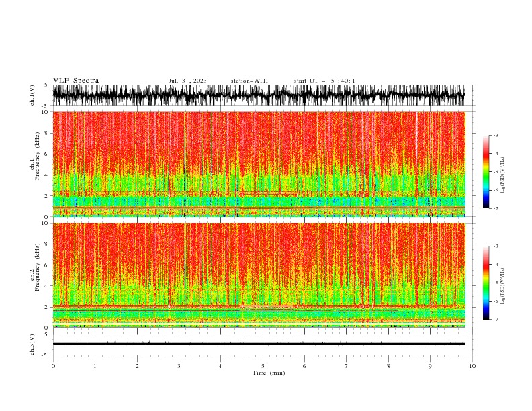Click the time axis tick label "7"
This screenshot has width=532, height=411.
[x=347, y=366]
